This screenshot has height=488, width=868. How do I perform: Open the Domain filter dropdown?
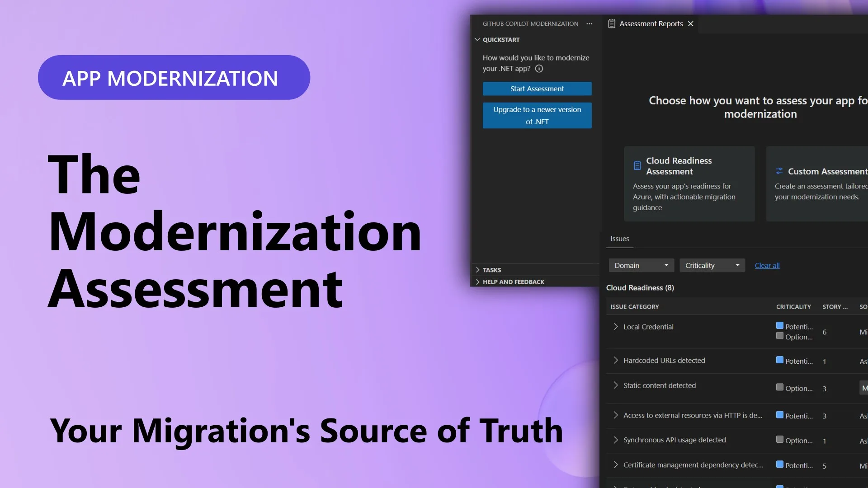pyautogui.click(x=641, y=265)
